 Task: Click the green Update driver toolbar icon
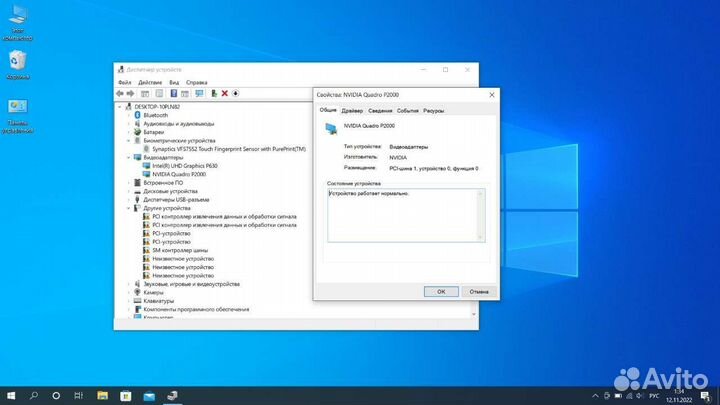214,94
